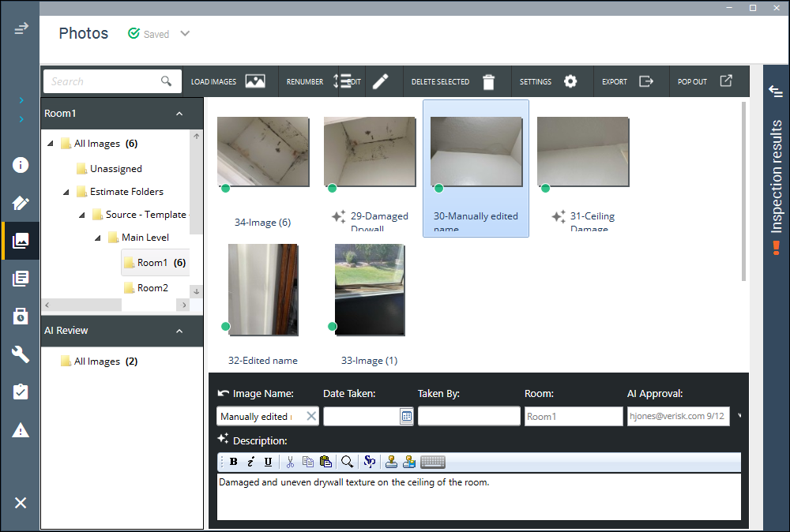
Task: Collapse the Room1 panel chevron
Action: pos(179,114)
